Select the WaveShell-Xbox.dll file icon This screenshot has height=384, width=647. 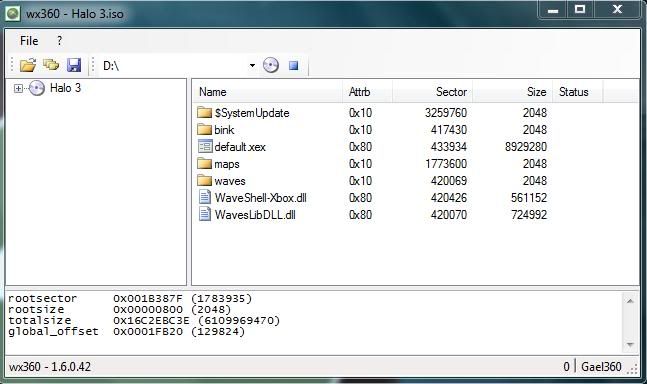pyautogui.click(x=205, y=197)
